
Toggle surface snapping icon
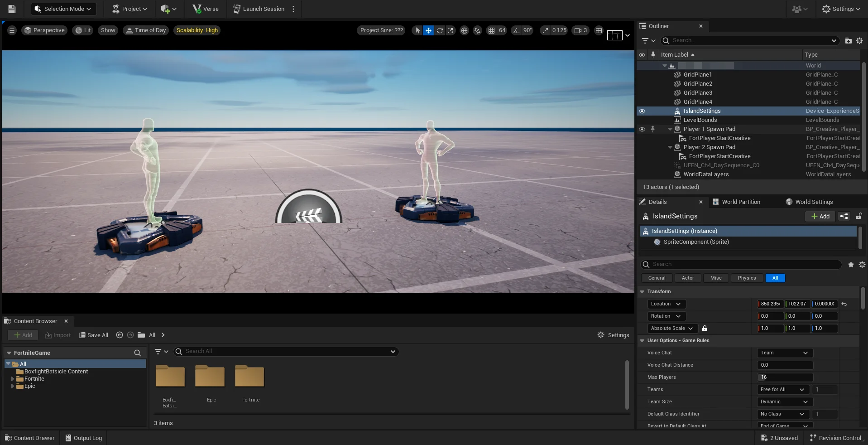coord(477,30)
